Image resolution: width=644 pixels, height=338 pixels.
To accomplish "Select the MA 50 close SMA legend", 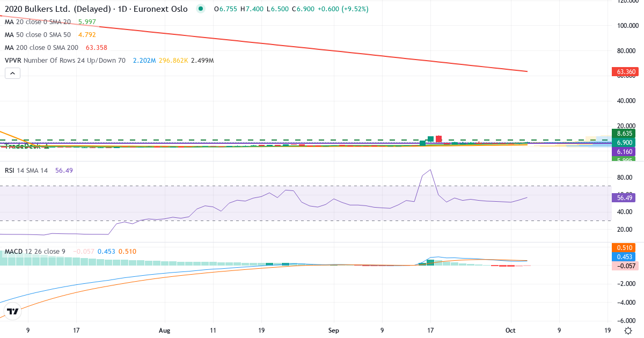I will coord(38,35).
